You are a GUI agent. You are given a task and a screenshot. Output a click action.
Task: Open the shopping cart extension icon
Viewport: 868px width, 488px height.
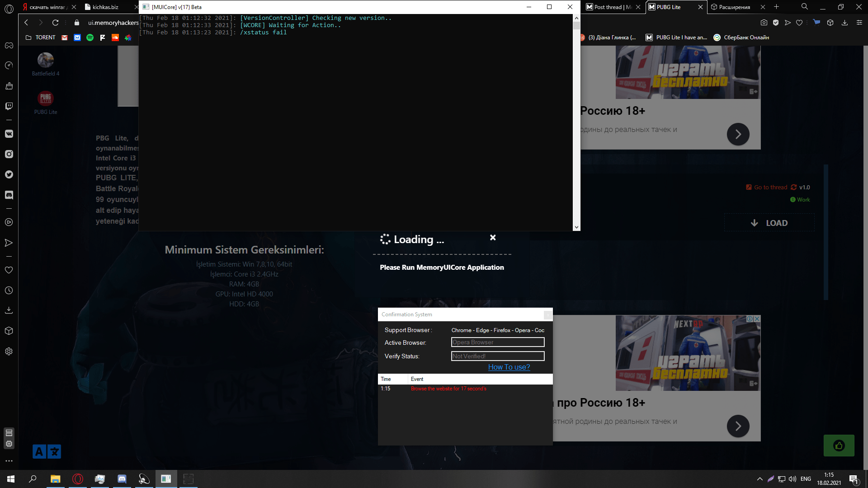click(816, 22)
